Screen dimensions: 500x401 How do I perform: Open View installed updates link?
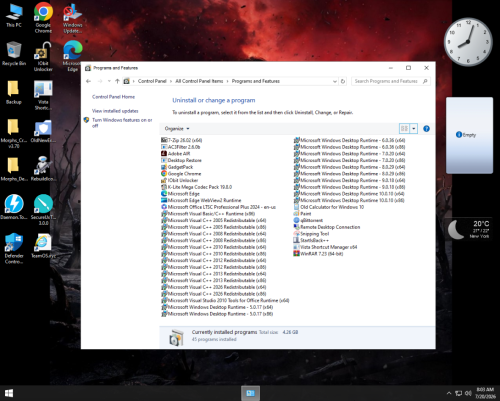coord(115,111)
